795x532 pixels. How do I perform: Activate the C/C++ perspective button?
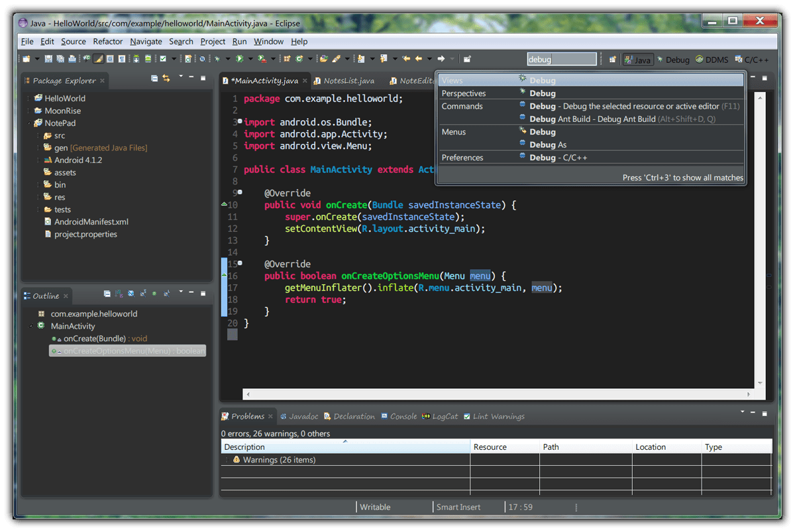tap(754, 59)
